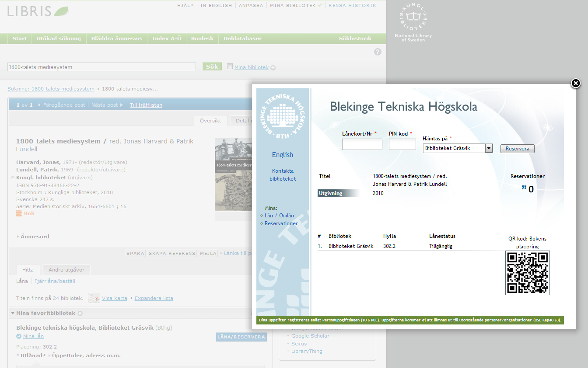Click the LÅNA/RESERVERA button
Screen dimensions: 588x380
click(x=241, y=337)
